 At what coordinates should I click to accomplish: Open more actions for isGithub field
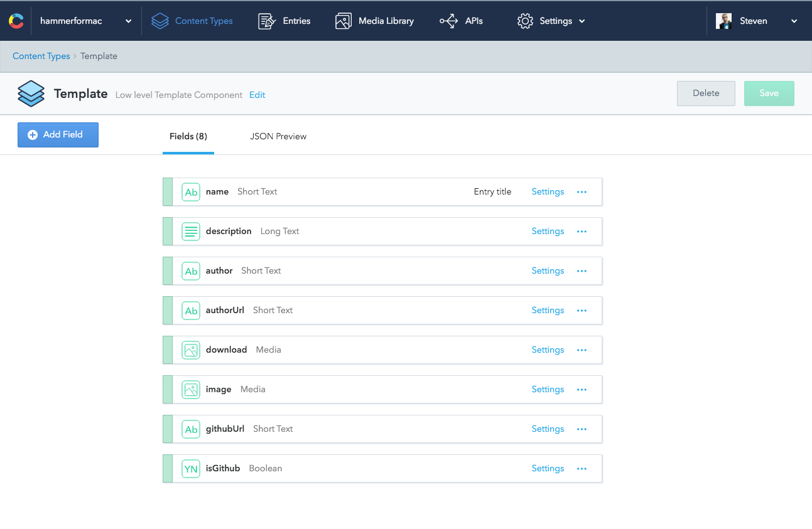click(x=582, y=469)
